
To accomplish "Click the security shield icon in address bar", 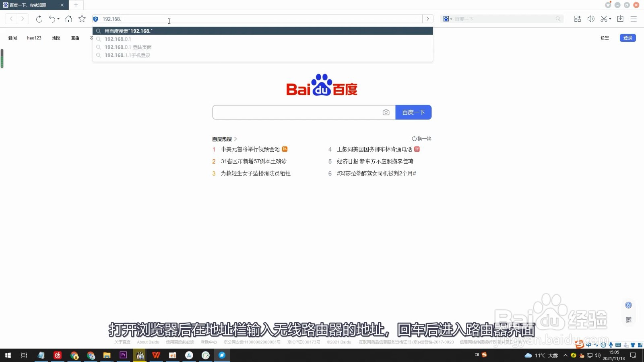I will pos(96,19).
